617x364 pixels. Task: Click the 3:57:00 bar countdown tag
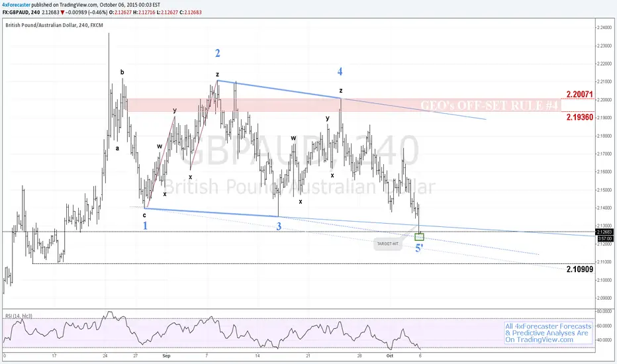(x=605, y=238)
